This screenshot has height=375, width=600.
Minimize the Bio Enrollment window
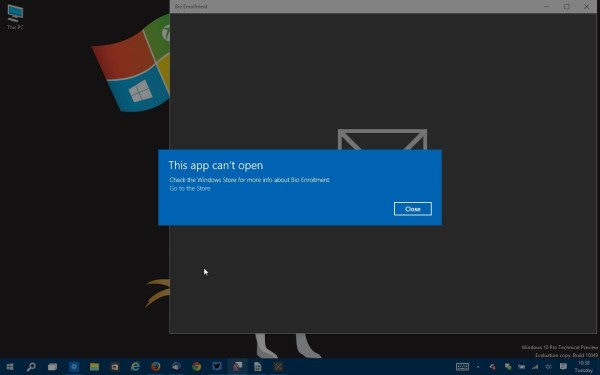546,7
